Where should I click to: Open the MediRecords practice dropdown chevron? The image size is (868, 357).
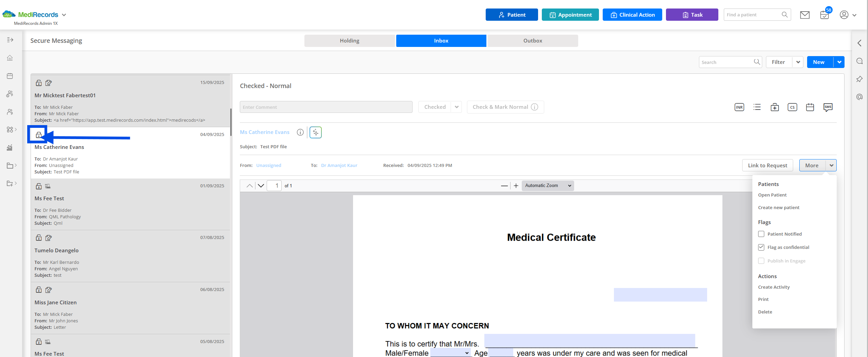pyautogui.click(x=64, y=15)
